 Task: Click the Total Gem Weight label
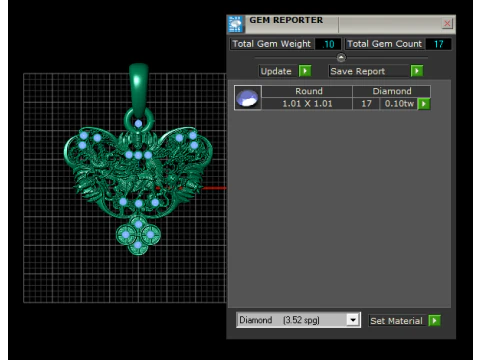(271, 44)
